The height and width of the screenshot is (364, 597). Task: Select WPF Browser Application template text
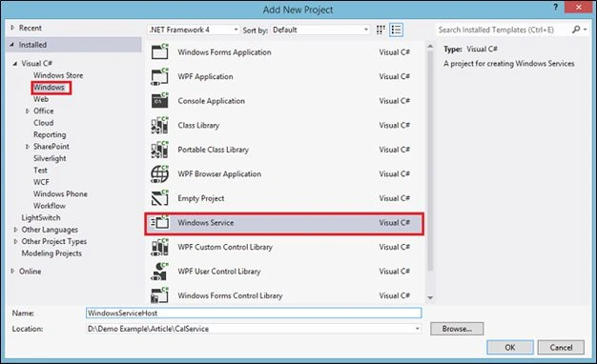219,173
